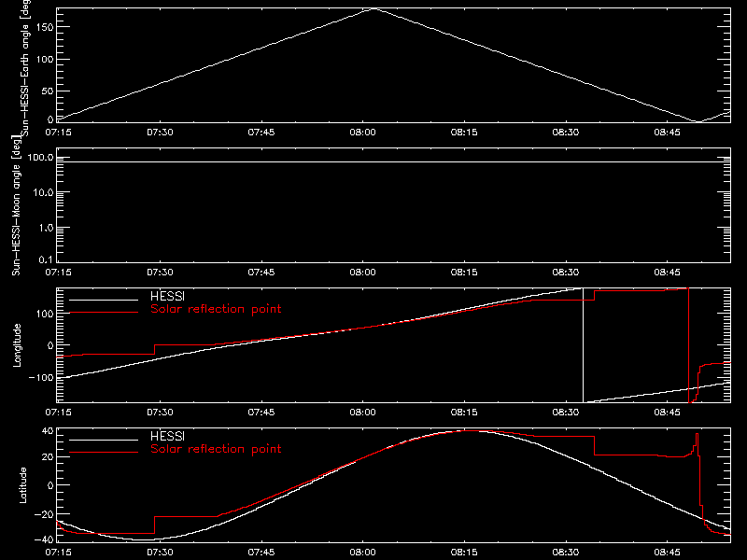The width and height of the screenshot is (747, 560).
Task: Select the 1.0 tick on the Moon angle plot
Action: tap(46, 228)
